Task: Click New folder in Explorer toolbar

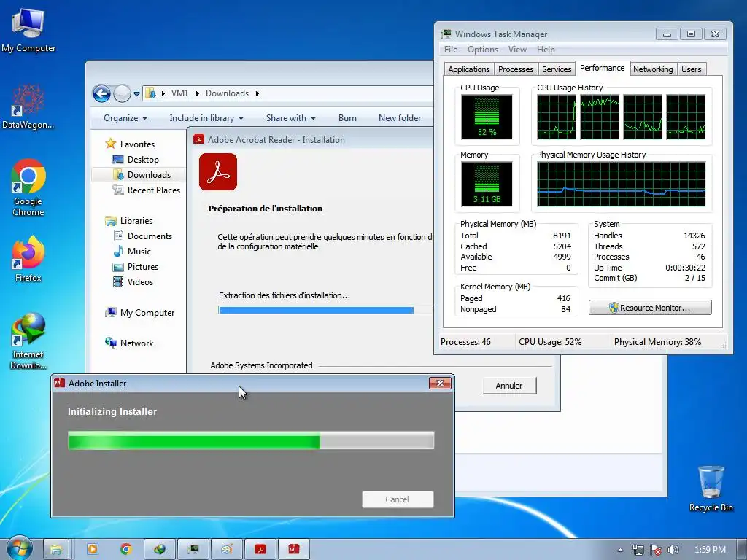Action: tap(400, 118)
